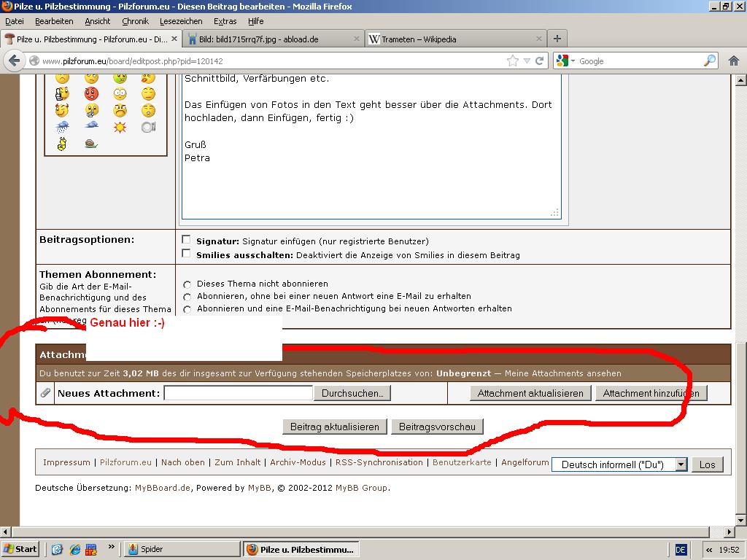Viewport: 747px width, 560px height.
Task: Click the search magnifier icon in Google box
Action: 708,61
